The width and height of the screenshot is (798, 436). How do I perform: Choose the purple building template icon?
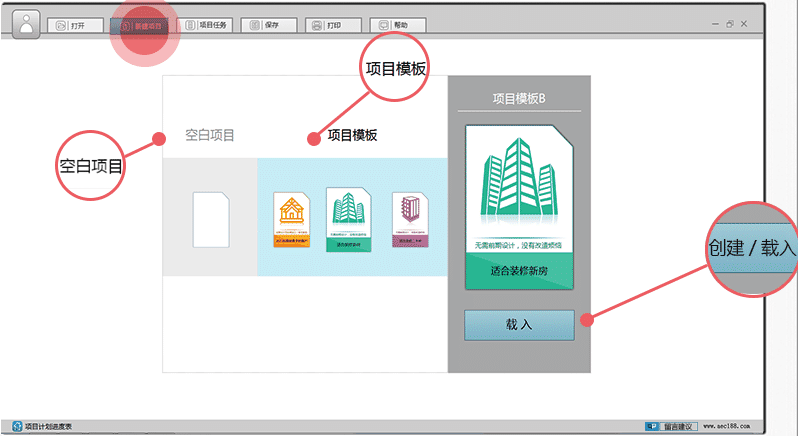pos(409,218)
